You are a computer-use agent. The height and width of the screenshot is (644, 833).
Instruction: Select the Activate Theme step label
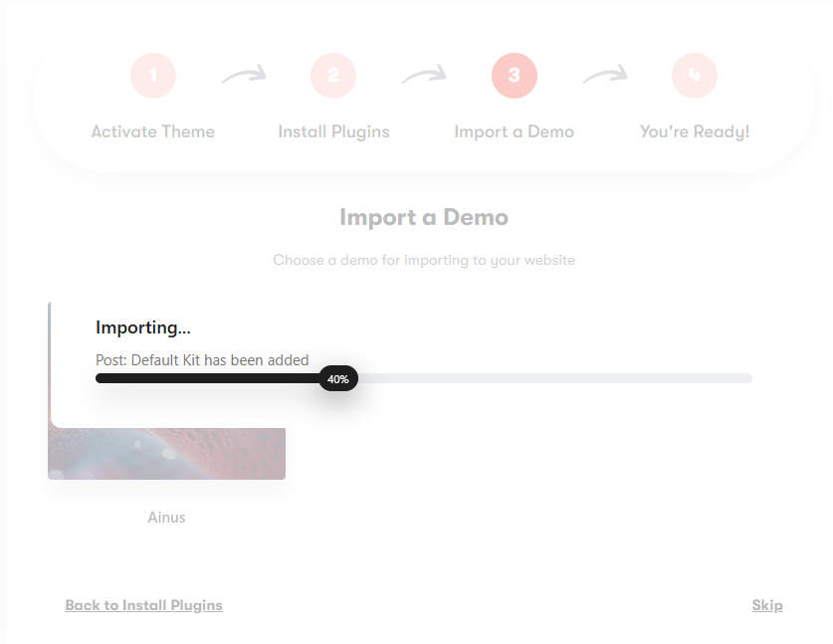click(x=153, y=131)
